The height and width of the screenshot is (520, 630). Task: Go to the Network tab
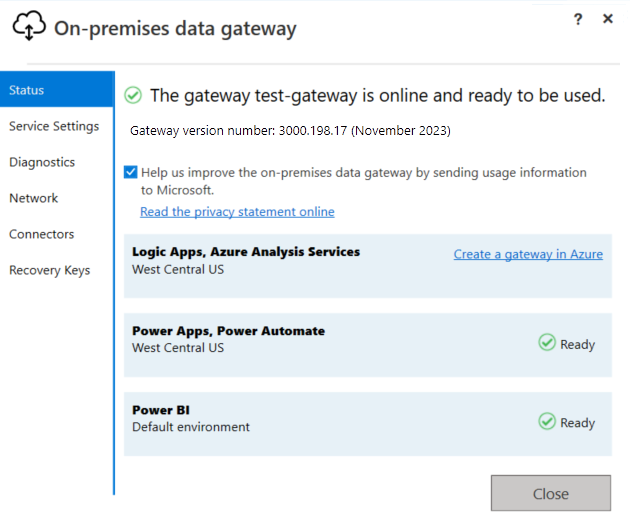[x=34, y=198]
